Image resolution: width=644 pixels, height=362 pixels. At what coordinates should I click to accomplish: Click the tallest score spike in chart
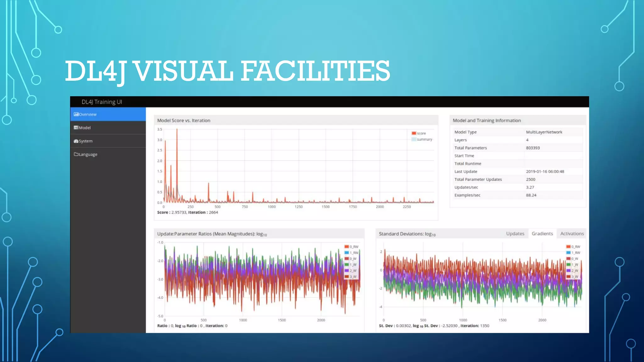click(177, 132)
